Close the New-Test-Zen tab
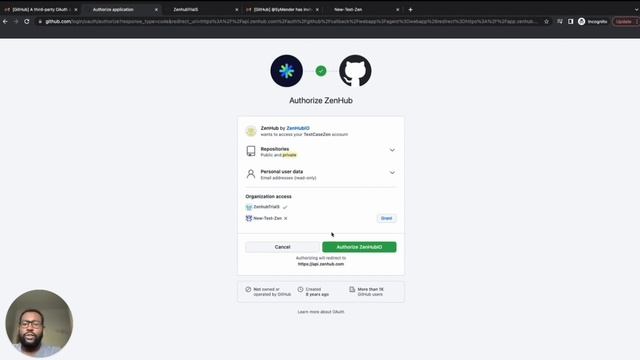This screenshot has width=640, height=360. pos(398,9)
